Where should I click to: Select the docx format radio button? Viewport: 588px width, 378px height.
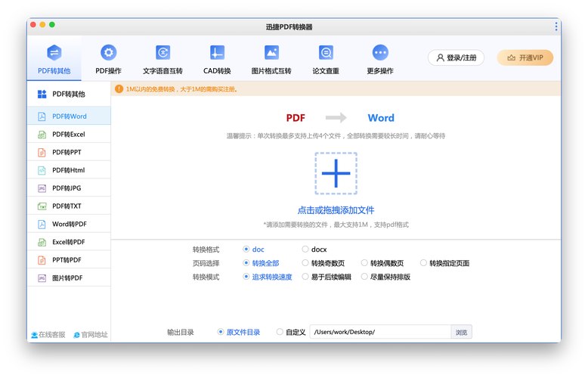305,249
